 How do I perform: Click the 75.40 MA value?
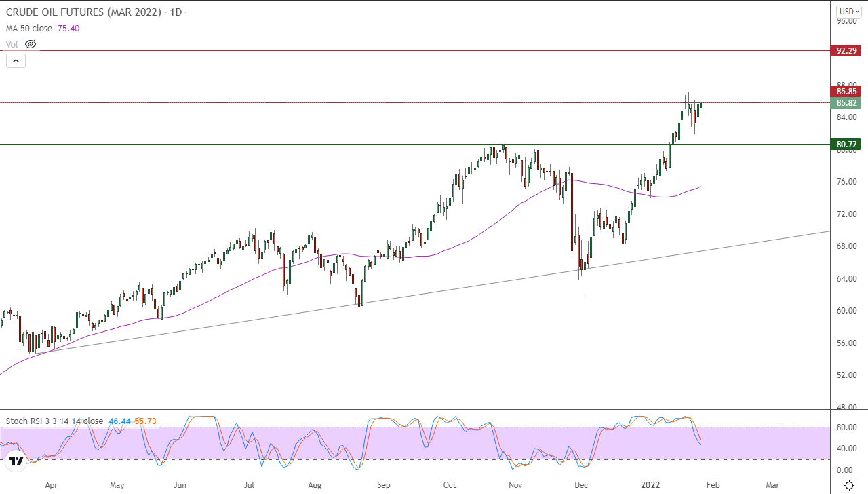point(68,28)
